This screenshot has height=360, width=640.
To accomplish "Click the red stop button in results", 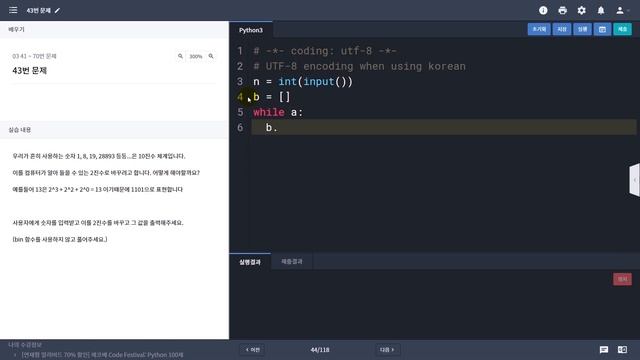I will pyautogui.click(x=622, y=279).
